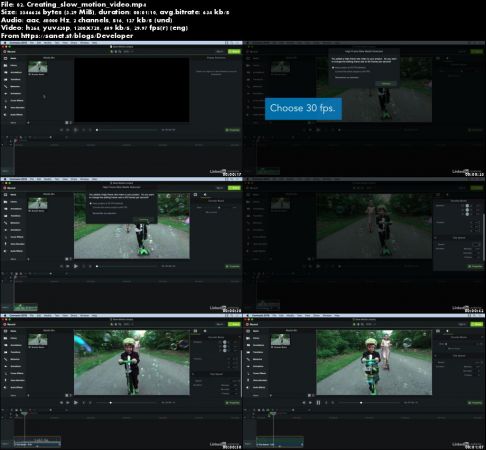The width and height of the screenshot is (486, 450).
Task: Select media bin thumbnail in frame with dialog over bright video
Action: [x=38, y=203]
